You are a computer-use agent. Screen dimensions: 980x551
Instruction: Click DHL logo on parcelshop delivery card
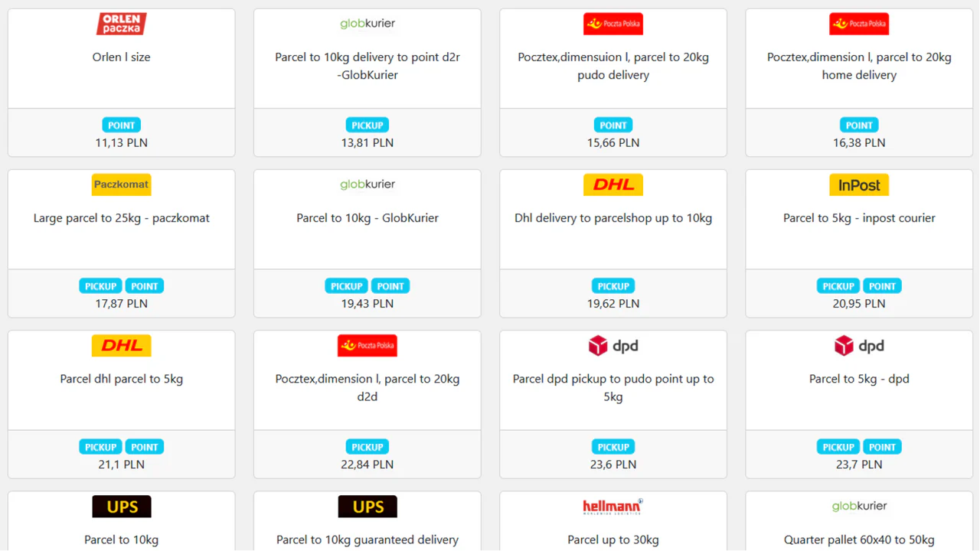coord(612,184)
